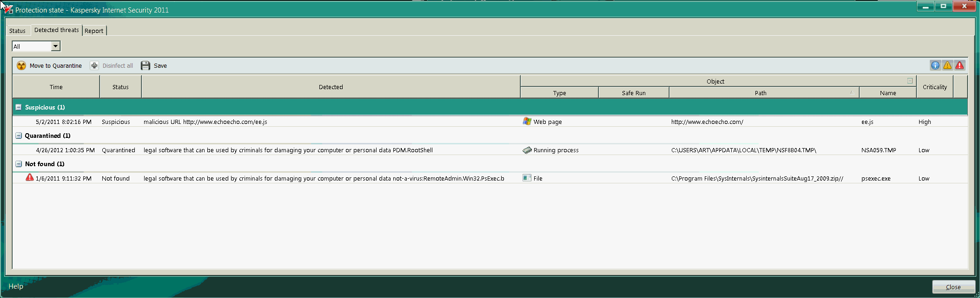Maximize the Protection state window

(x=943, y=6)
